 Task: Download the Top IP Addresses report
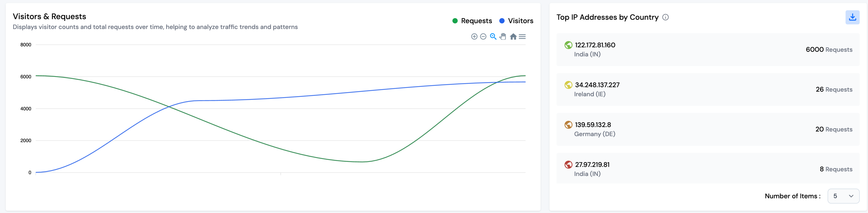coord(852,18)
